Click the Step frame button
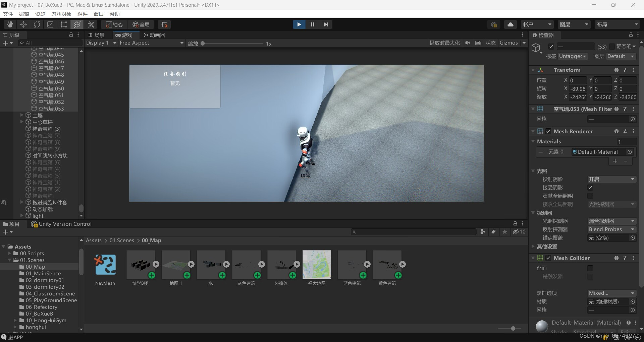Screen dimensions: 644x342 coord(326,24)
